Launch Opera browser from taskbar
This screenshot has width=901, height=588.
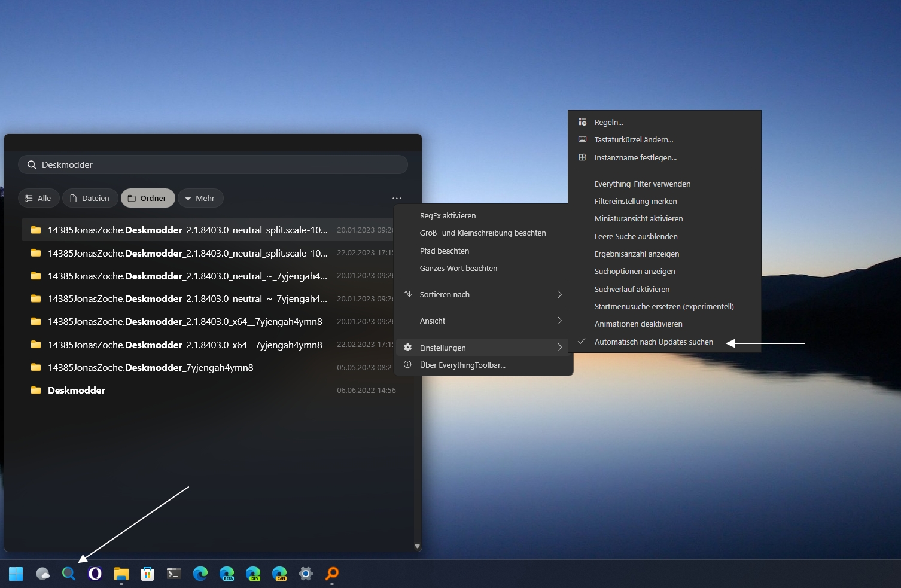point(95,574)
